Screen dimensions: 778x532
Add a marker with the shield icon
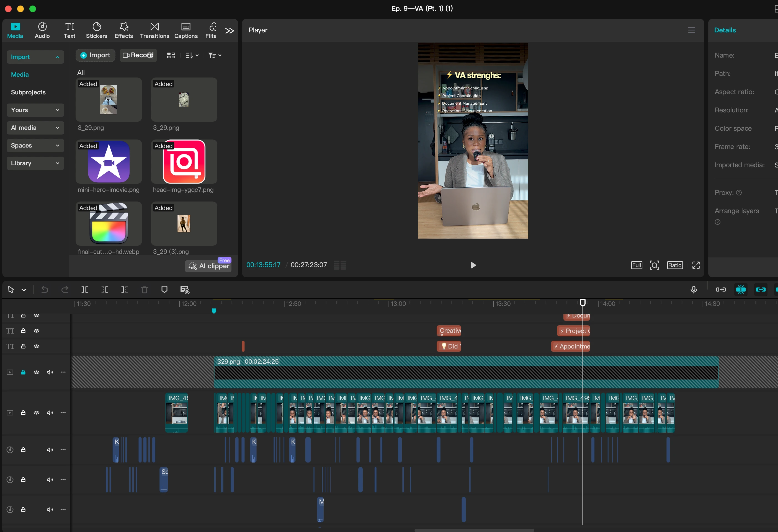pyautogui.click(x=164, y=290)
